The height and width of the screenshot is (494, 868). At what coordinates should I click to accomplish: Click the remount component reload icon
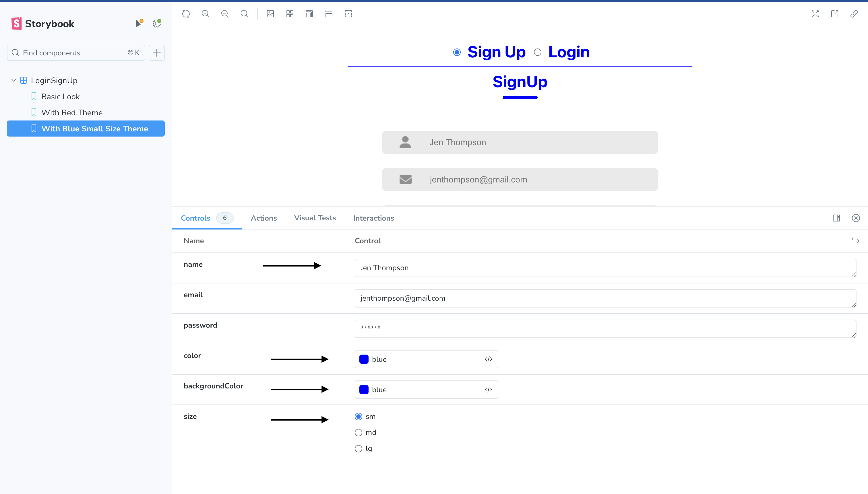point(186,14)
